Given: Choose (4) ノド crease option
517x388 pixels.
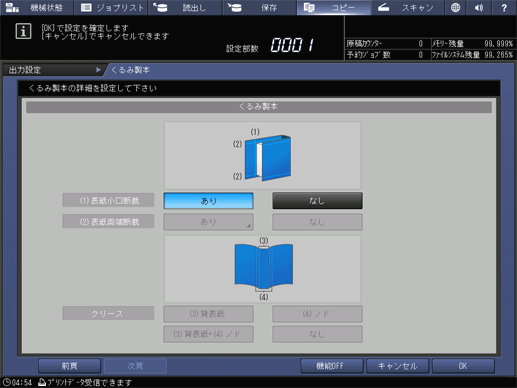Looking at the screenshot, I should pos(317,314).
